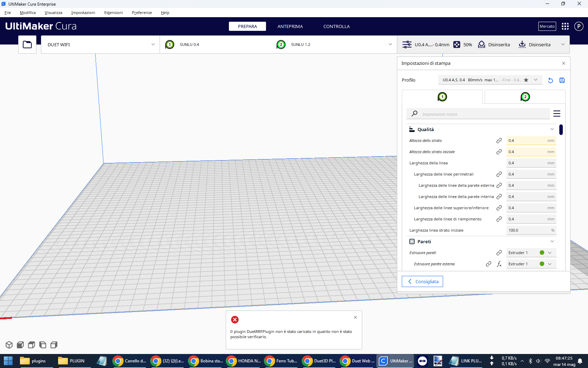
Task: Click the support Disinserita icon
Action: pos(482,45)
